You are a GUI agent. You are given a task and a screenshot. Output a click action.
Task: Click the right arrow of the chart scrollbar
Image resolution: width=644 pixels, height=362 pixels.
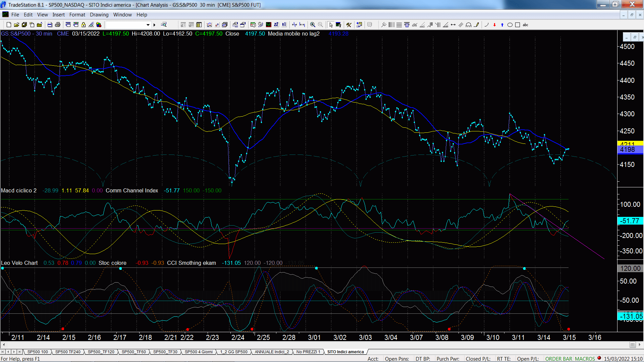tap(640, 345)
